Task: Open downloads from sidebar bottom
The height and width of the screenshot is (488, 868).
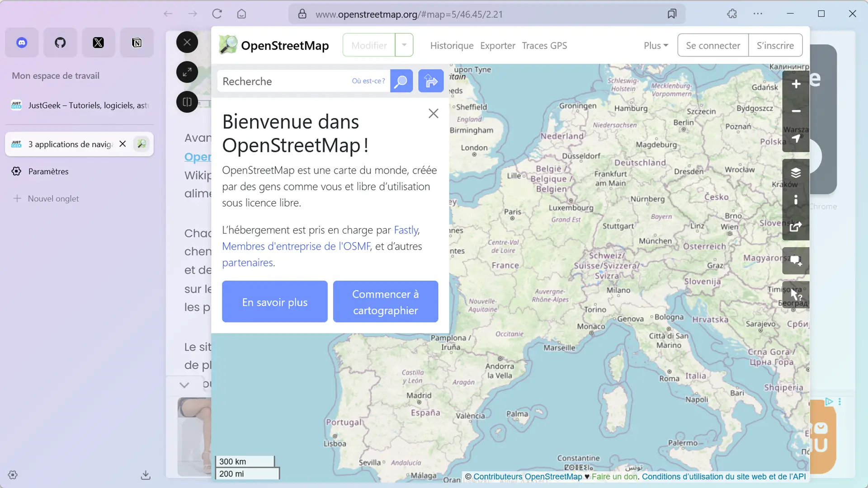Action: [x=146, y=475]
